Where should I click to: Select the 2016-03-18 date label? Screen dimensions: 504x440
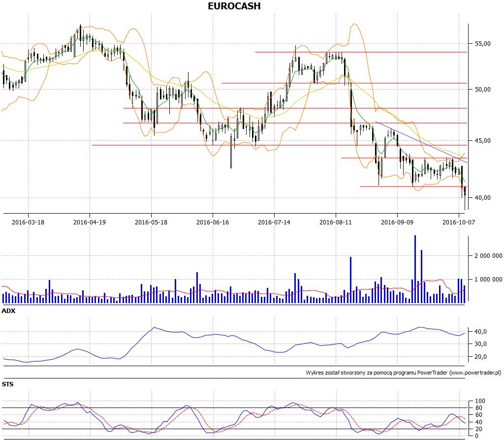click(28, 222)
